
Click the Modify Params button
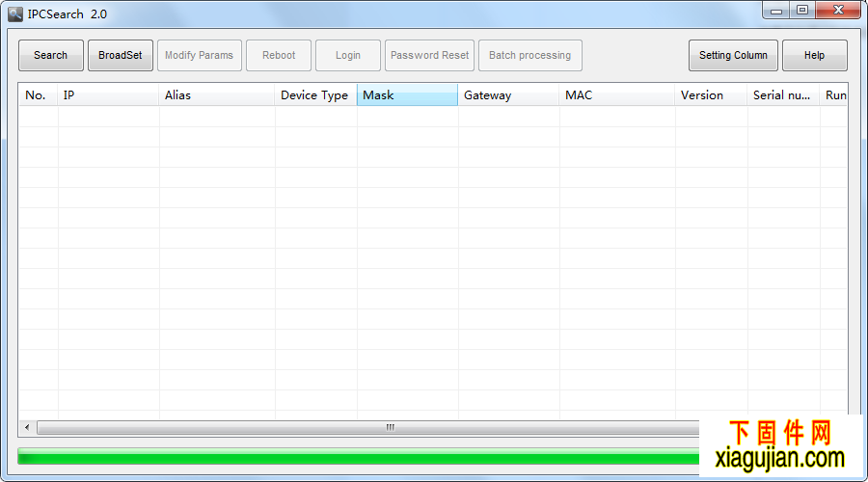200,55
